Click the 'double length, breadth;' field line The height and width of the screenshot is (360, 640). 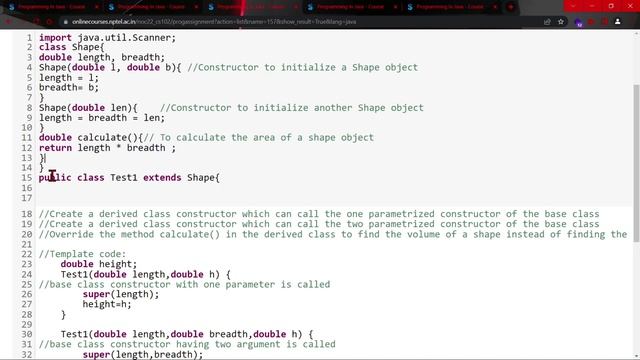click(102, 58)
